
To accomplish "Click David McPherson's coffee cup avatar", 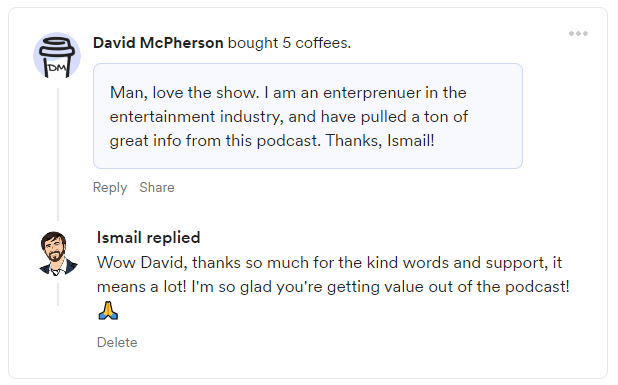I will click(x=57, y=56).
